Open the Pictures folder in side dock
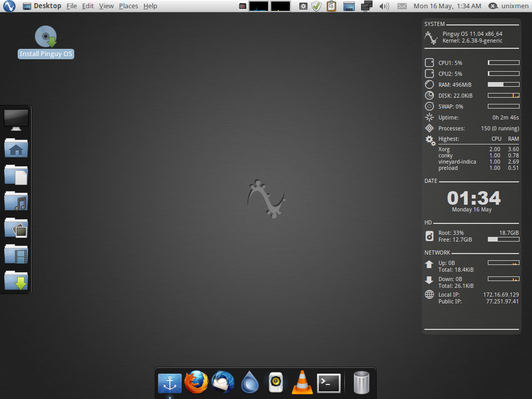Screen dimensions: 532x399 coord(16,228)
